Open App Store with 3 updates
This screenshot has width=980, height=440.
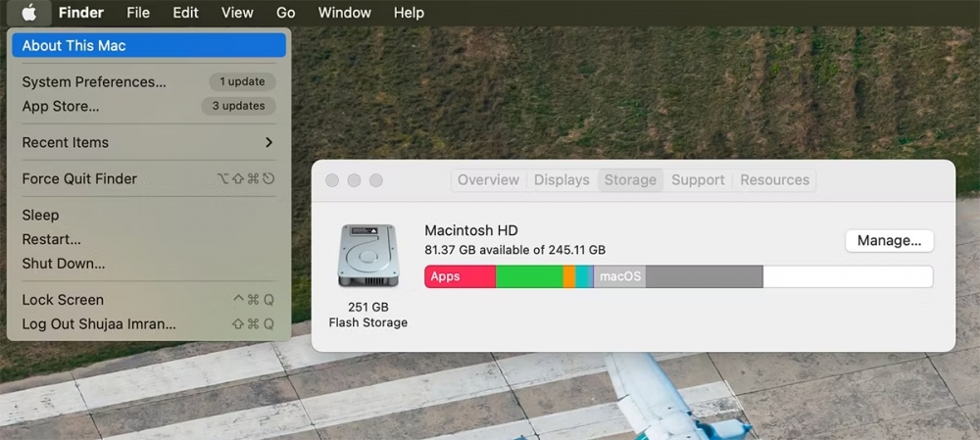point(61,106)
